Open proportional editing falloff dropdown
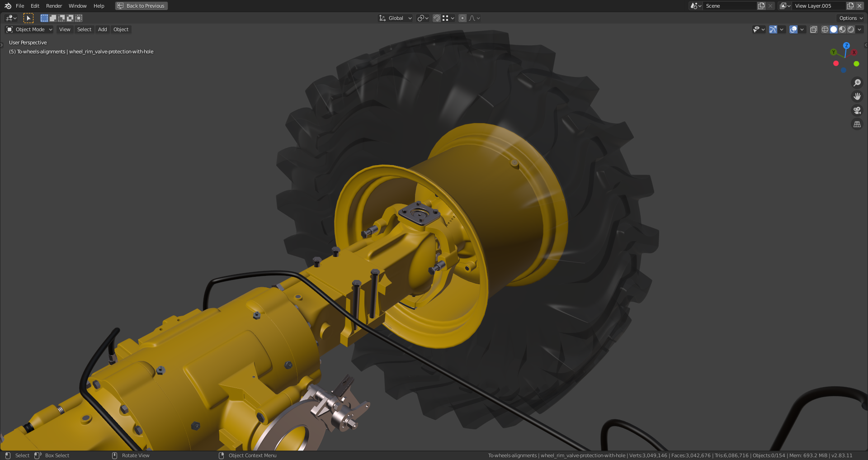The width and height of the screenshot is (868, 460). 475,18
